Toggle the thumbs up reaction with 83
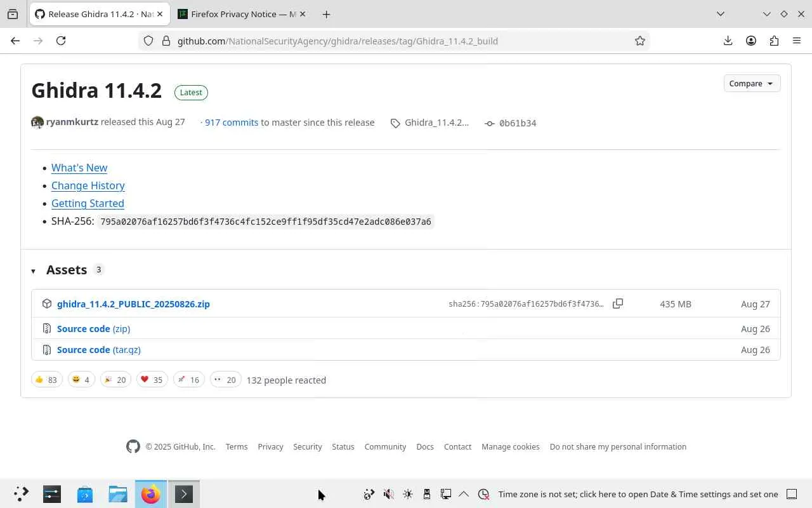This screenshot has width=812, height=508. (x=47, y=380)
